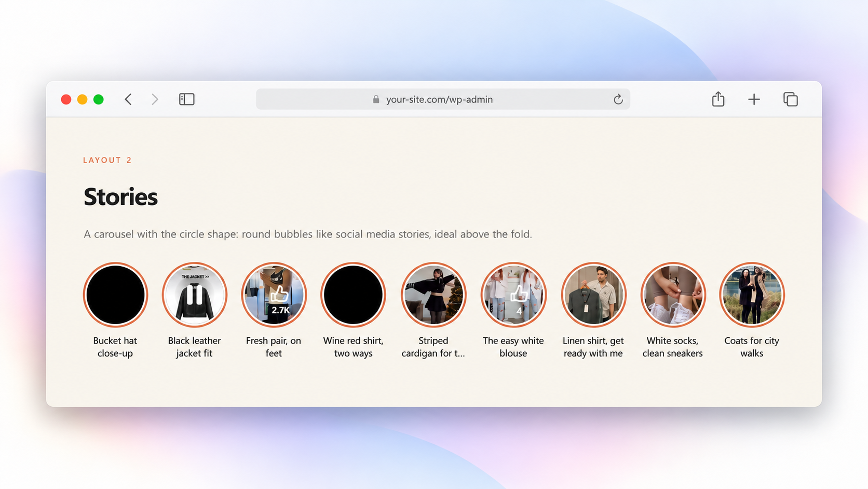Open The easy white blouse story bubble
This screenshot has height=489, width=868.
coord(513,295)
